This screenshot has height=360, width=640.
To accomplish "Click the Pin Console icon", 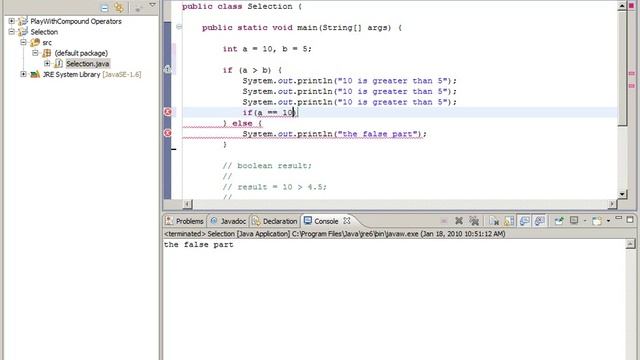I will pyautogui.click(x=559, y=221).
